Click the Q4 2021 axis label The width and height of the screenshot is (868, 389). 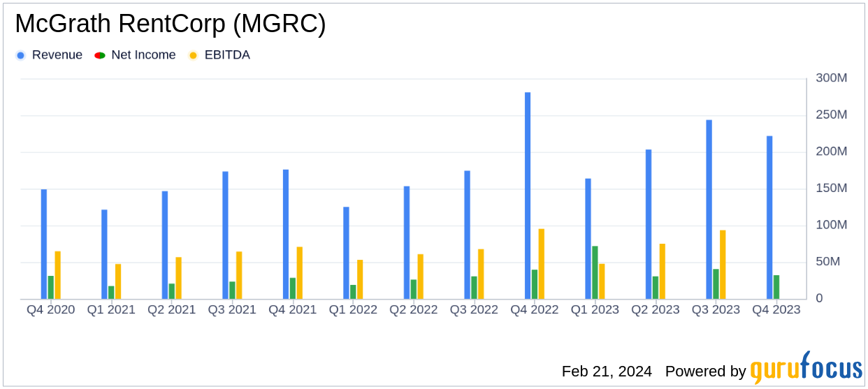coord(293,309)
